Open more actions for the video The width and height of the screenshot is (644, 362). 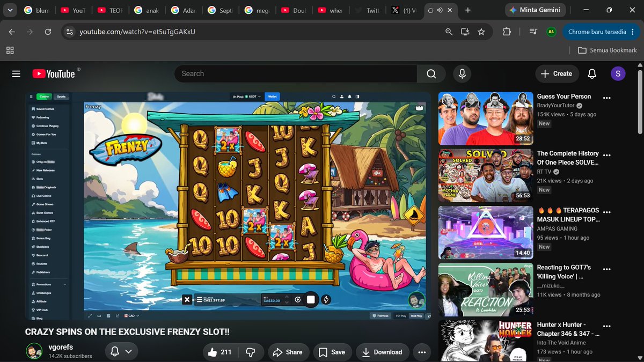[x=422, y=352]
